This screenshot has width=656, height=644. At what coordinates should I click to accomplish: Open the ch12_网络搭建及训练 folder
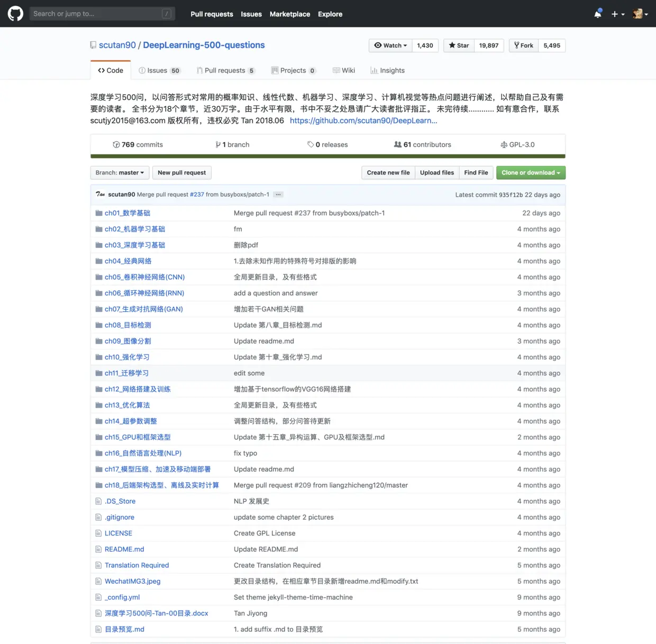(138, 389)
